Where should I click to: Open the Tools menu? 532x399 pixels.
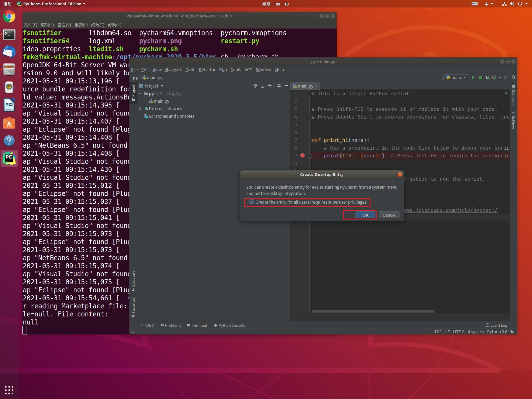236,70
